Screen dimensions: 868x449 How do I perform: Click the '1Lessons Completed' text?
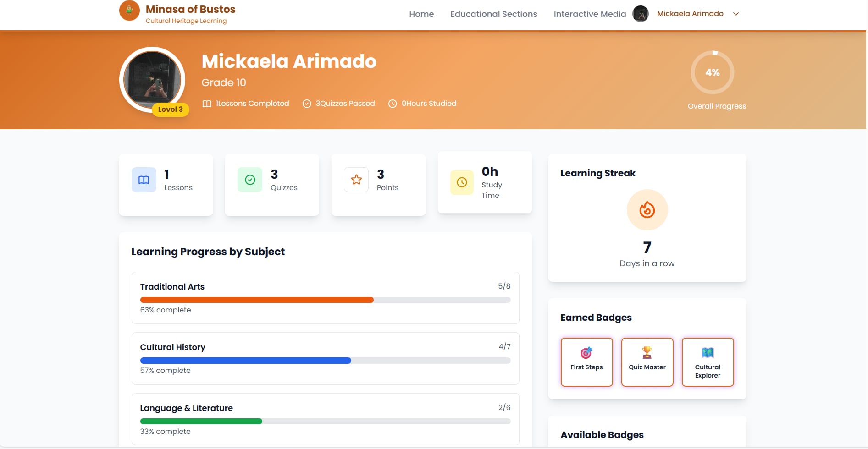coord(252,104)
